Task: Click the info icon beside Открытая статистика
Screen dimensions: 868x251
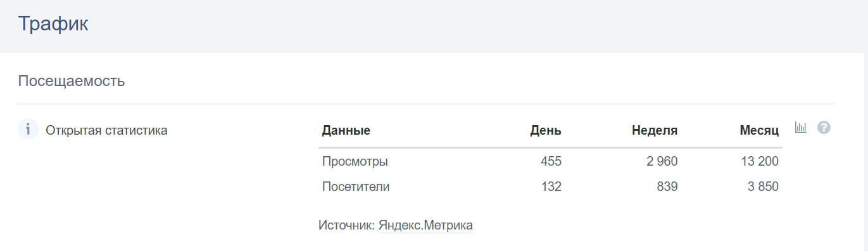Action: [x=28, y=129]
